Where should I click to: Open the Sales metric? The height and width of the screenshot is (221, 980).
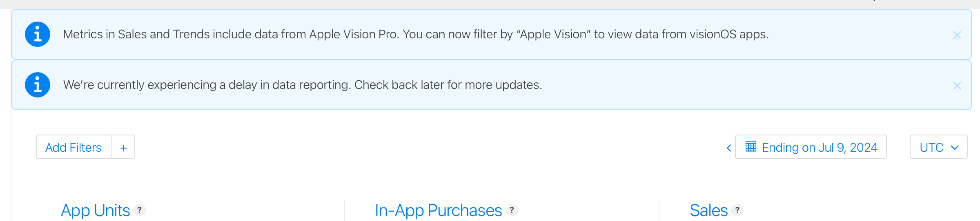[708, 210]
